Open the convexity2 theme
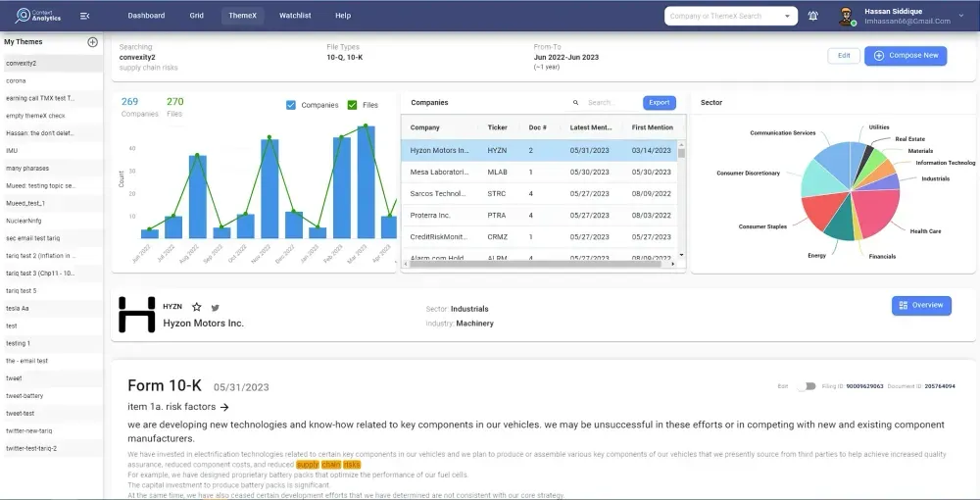Image resolution: width=980 pixels, height=500 pixels. point(53,63)
